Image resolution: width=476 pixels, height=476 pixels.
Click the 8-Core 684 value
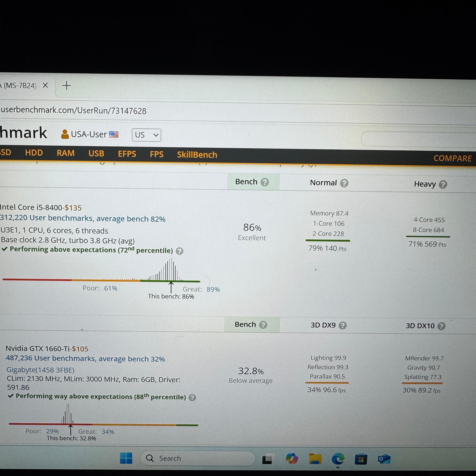click(428, 230)
